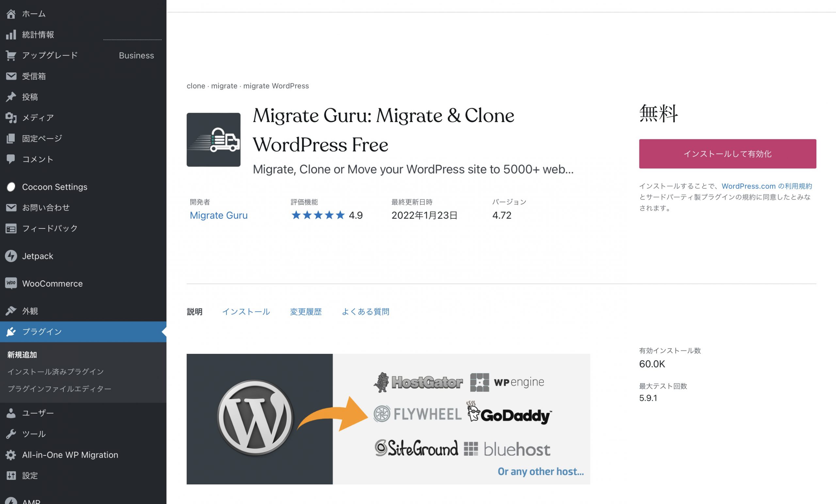Switch to the 変更履歴 tab
Screen dimensions: 836x504
(306, 312)
